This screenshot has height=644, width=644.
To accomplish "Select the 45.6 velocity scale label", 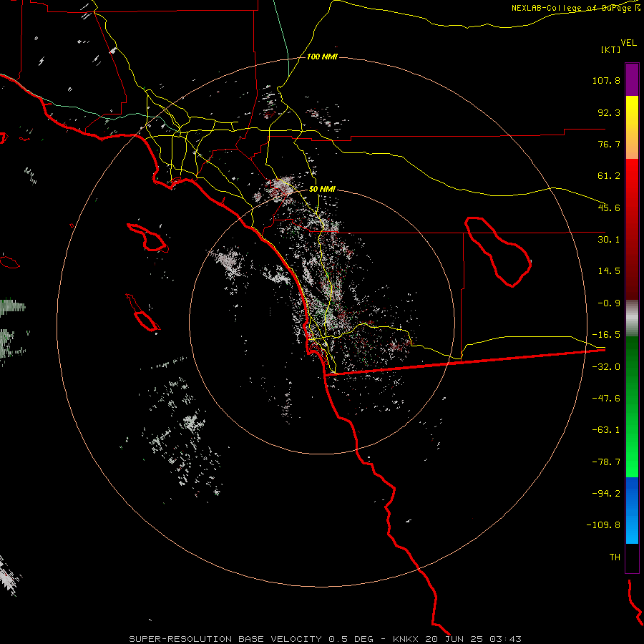I will pos(609,208).
